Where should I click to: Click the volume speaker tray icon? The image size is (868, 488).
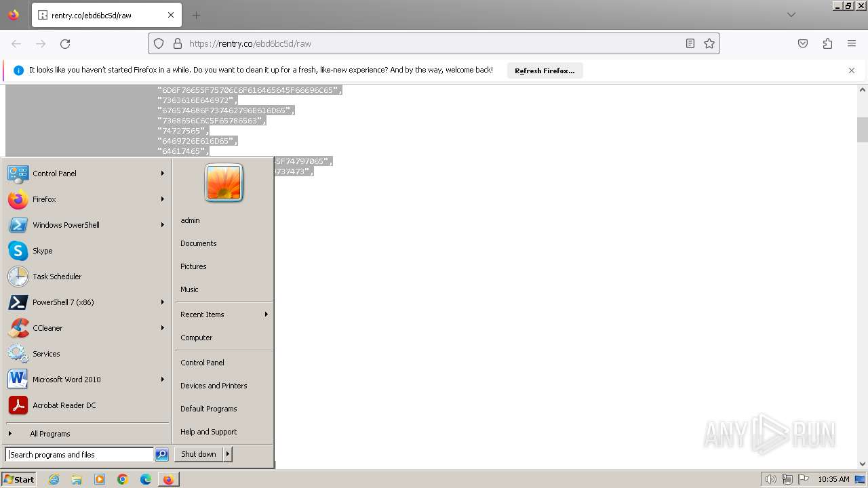[770, 479]
